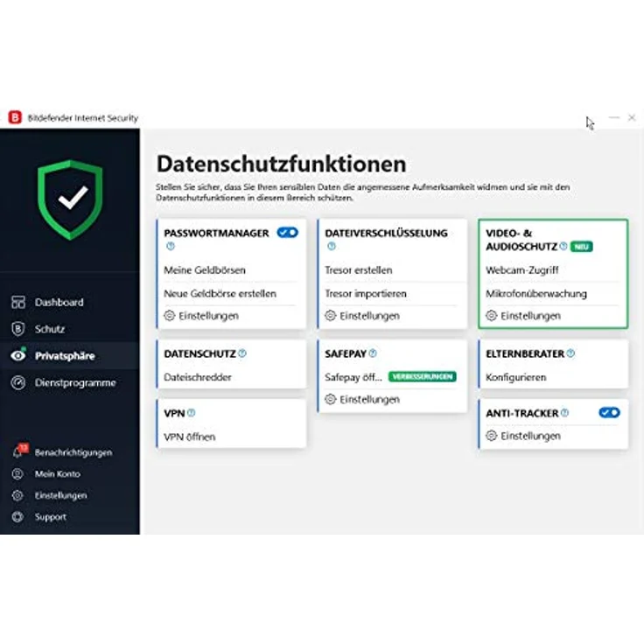Click the green NEU badge
This screenshot has height=644, width=644.
[581, 247]
